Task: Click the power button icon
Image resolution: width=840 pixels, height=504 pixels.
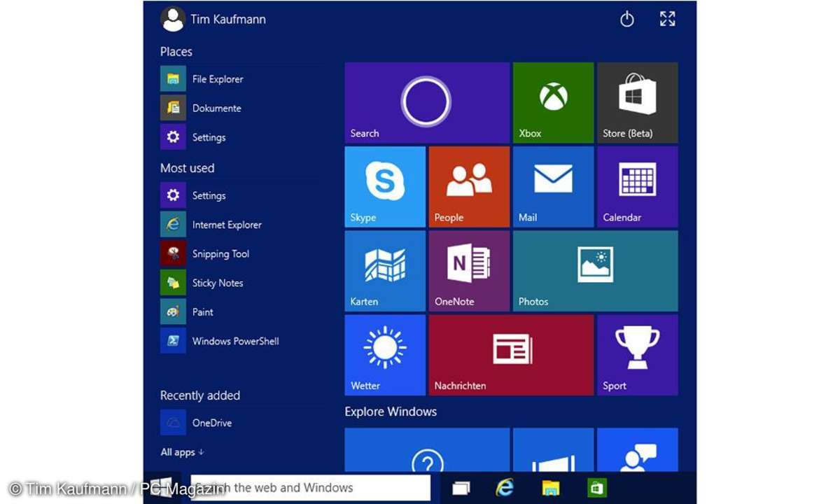Action: (x=627, y=20)
